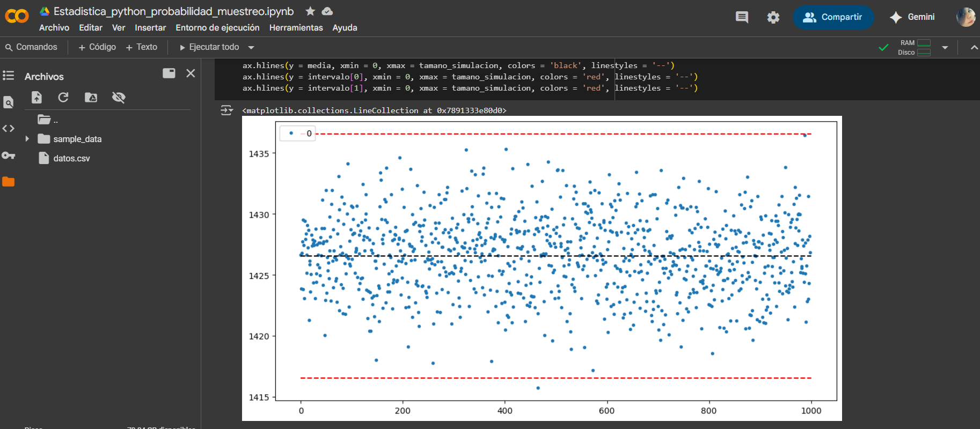Expand the sample_data folder arrow
Screen dimensions: 980x429
point(27,139)
